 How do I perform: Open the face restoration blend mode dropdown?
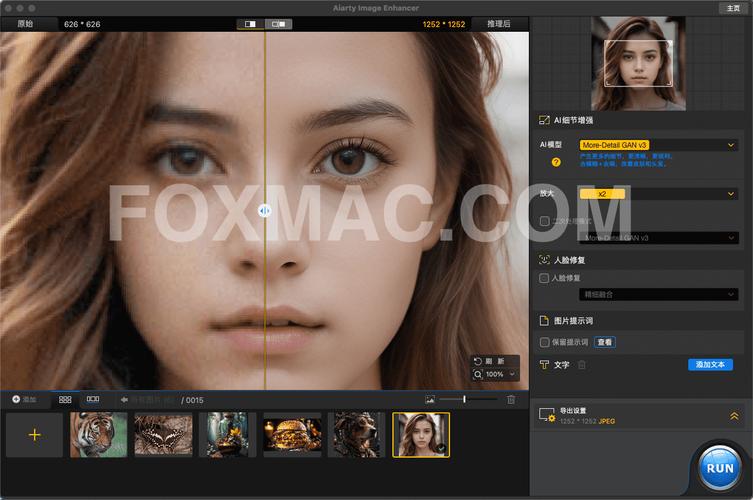click(x=658, y=294)
